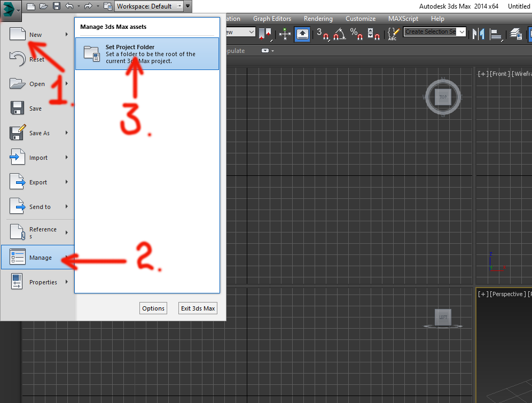Click the Exit 3ds Max button
Screen dimensions: 532x403
(198, 308)
